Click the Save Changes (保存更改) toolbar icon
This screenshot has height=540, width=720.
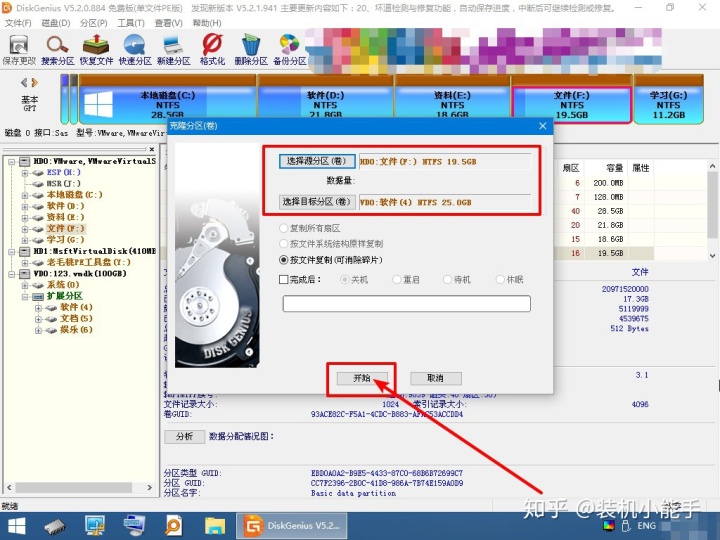click(x=19, y=50)
